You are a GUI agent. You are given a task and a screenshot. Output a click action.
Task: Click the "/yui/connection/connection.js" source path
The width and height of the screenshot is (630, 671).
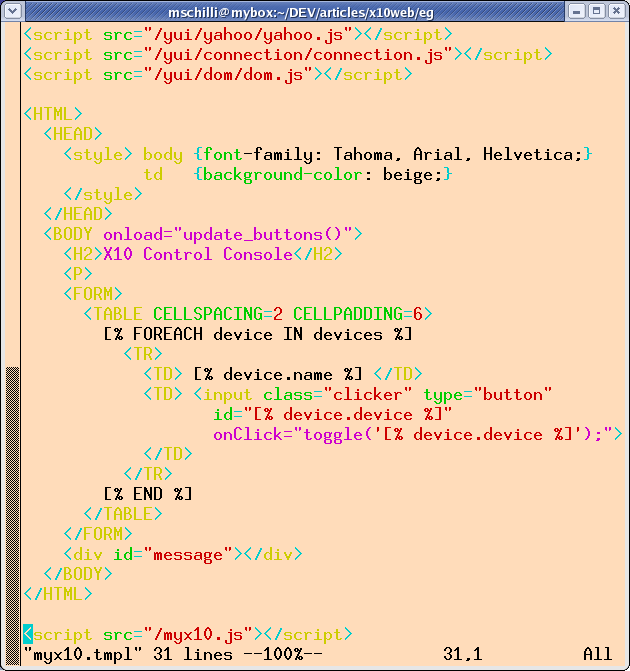pyautogui.click(x=298, y=55)
